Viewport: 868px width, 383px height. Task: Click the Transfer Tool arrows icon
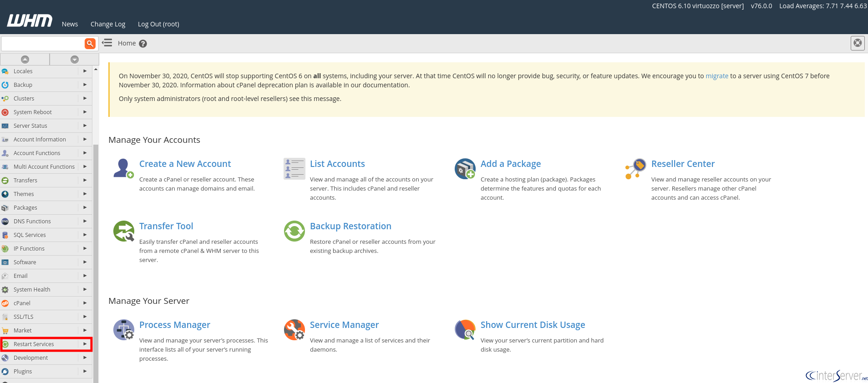pos(123,231)
